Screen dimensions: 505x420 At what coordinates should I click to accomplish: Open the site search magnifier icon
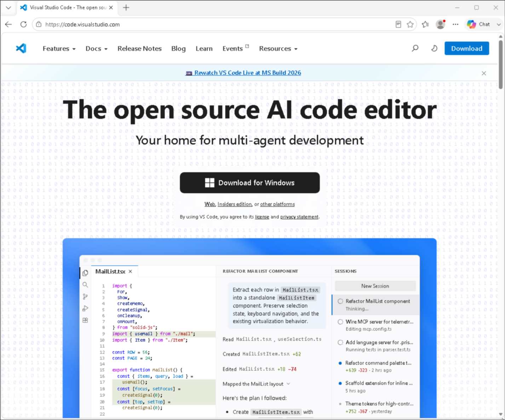(x=415, y=48)
